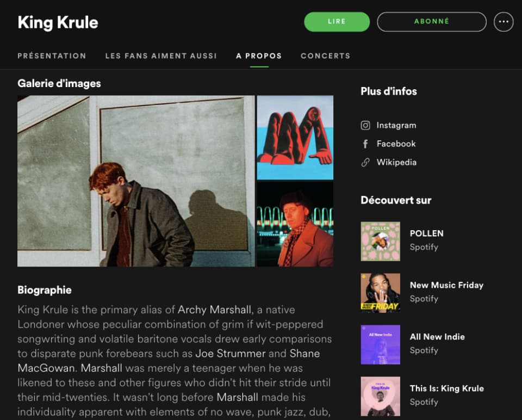
Task: Click the Instagram logo icon
Action: point(365,125)
